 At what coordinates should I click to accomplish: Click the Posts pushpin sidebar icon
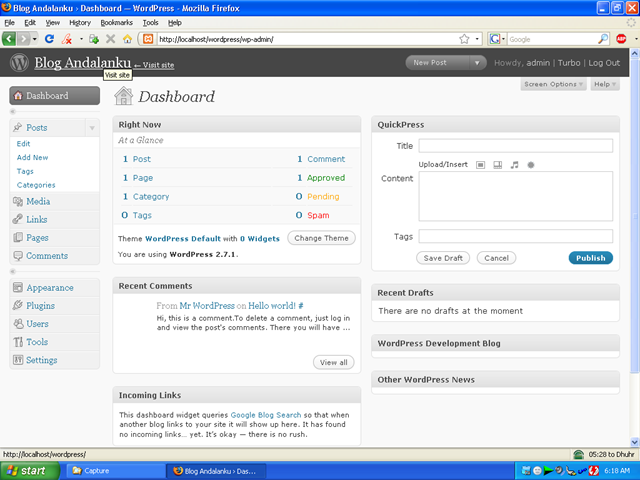click(18, 127)
